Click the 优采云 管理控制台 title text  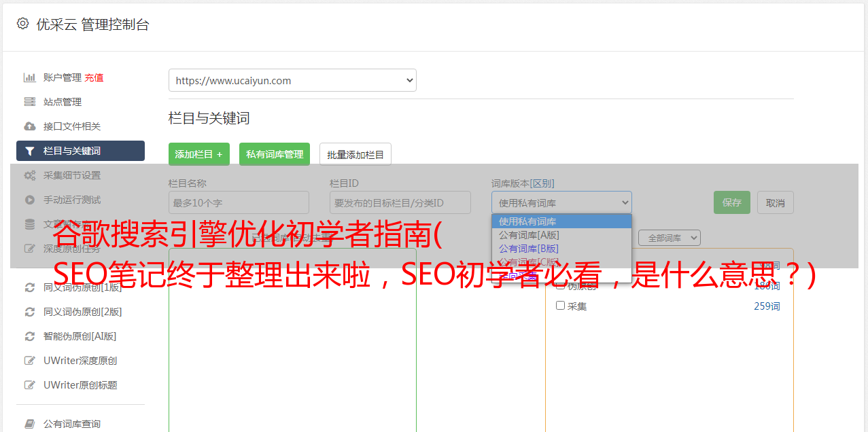coord(92,24)
